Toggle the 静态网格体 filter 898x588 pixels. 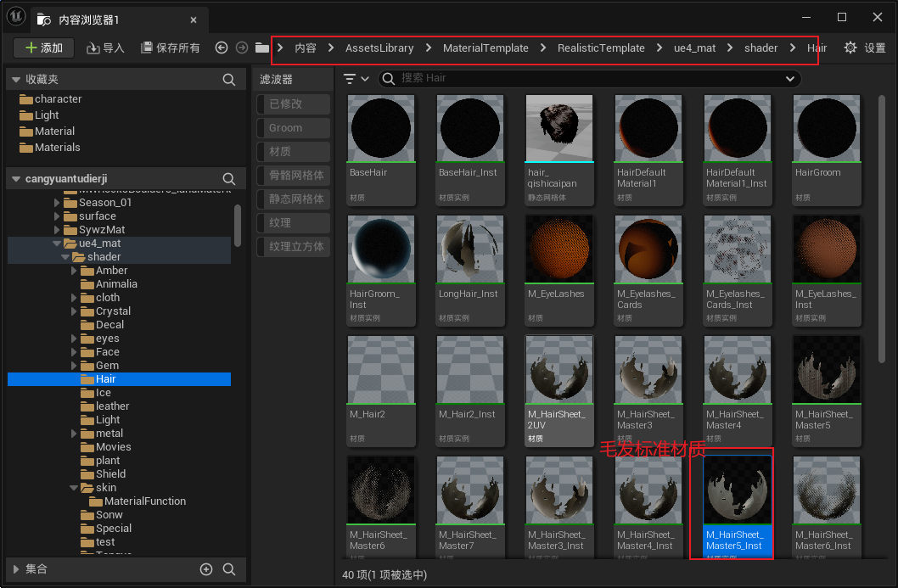coord(294,199)
